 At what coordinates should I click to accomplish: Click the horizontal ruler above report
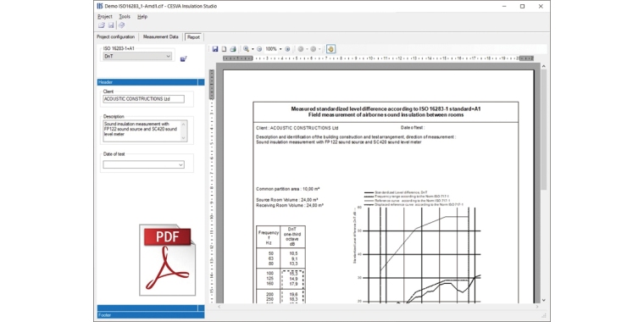click(378, 58)
